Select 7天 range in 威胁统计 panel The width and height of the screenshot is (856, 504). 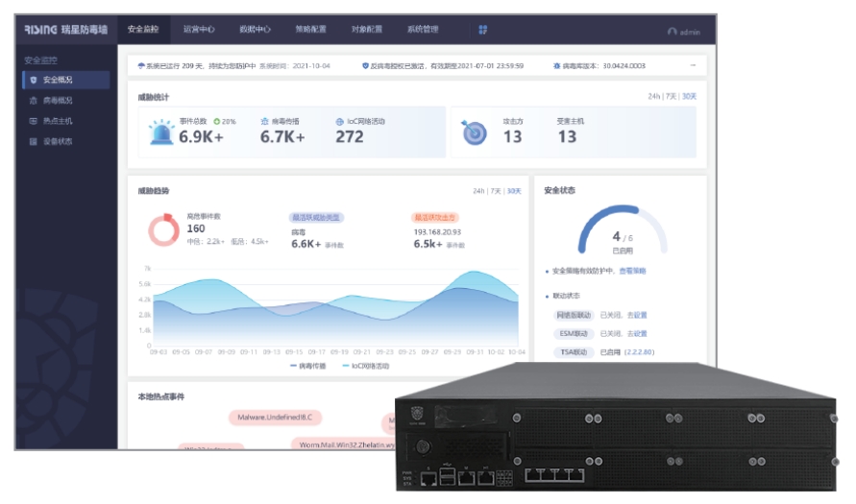point(672,97)
